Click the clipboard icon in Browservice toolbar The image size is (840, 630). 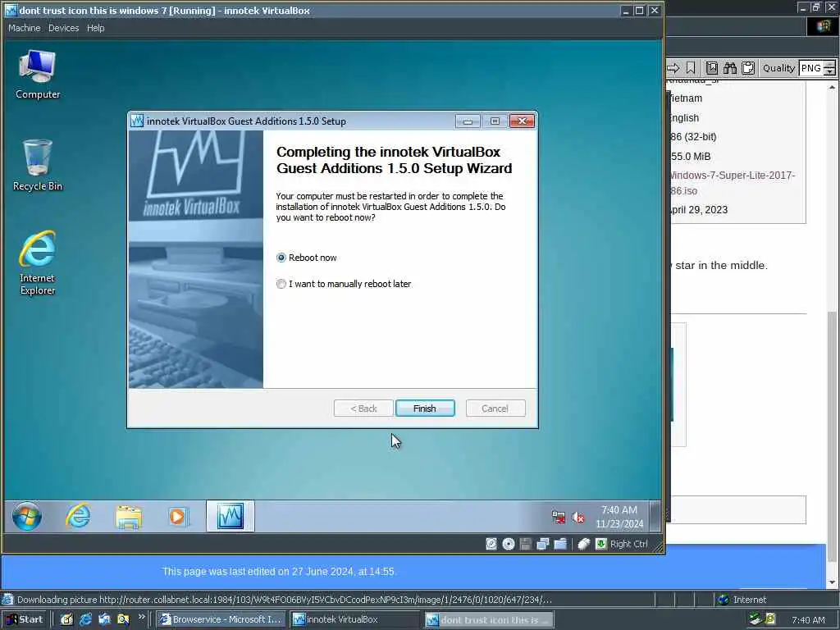click(748, 68)
